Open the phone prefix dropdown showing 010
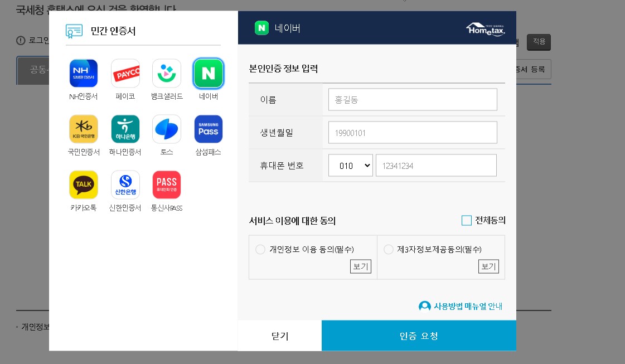The width and height of the screenshot is (625, 364). point(350,165)
